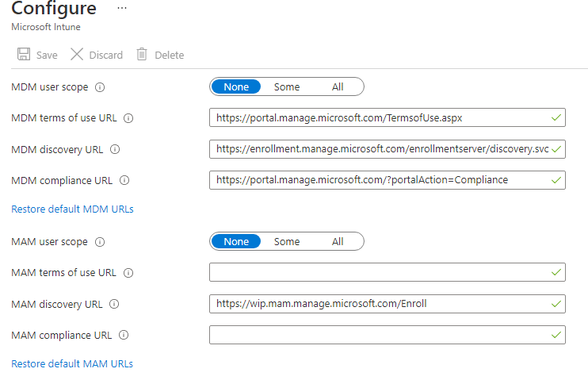
Task: Show info for MDM terms of use URL
Action: point(128,118)
